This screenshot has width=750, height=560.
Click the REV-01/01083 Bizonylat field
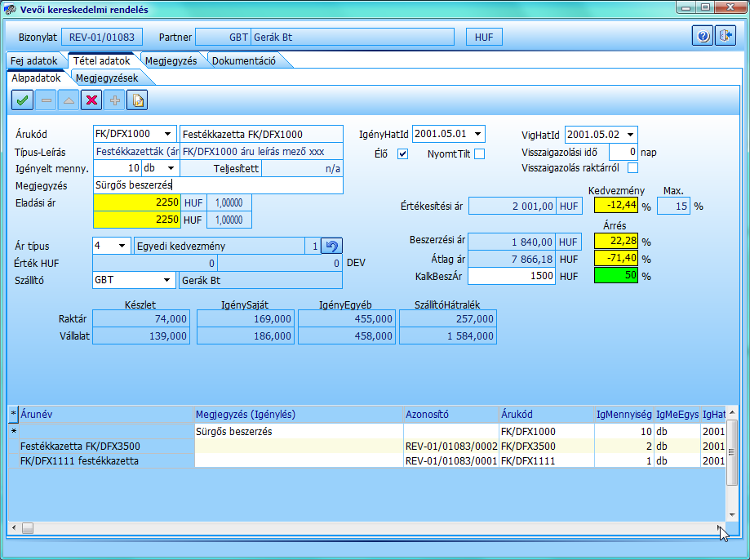pyautogui.click(x=102, y=37)
